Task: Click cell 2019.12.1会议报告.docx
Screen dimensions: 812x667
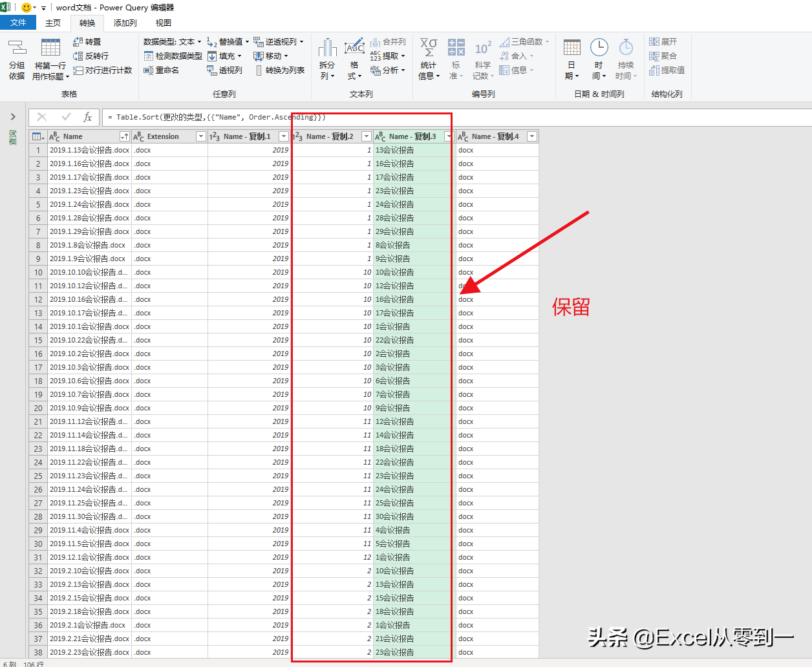Action: point(89,557)
